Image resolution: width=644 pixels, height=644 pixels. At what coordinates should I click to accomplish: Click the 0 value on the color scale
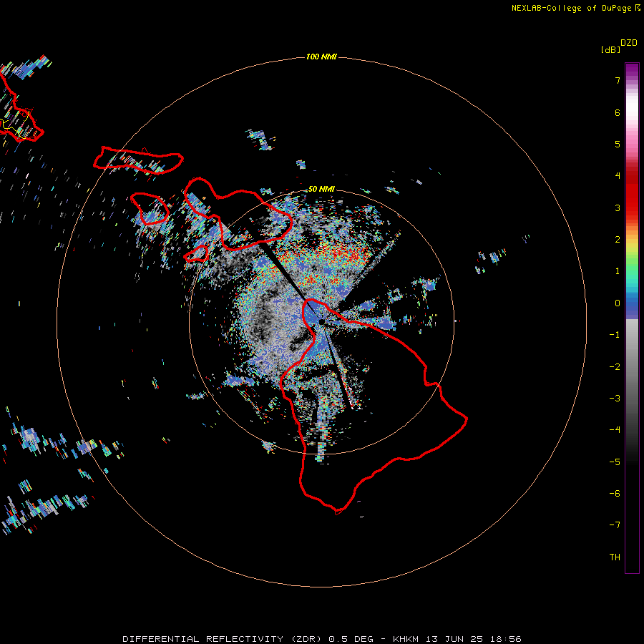coord(618,303)
